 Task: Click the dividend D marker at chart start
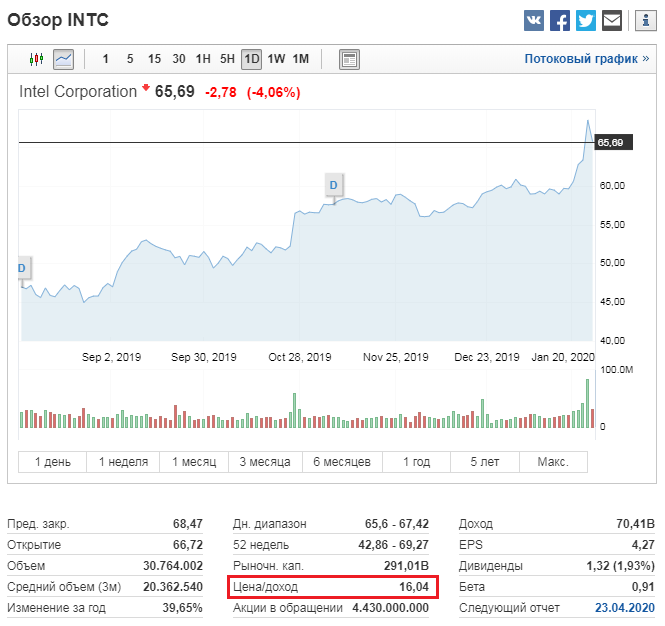[23, 268]
